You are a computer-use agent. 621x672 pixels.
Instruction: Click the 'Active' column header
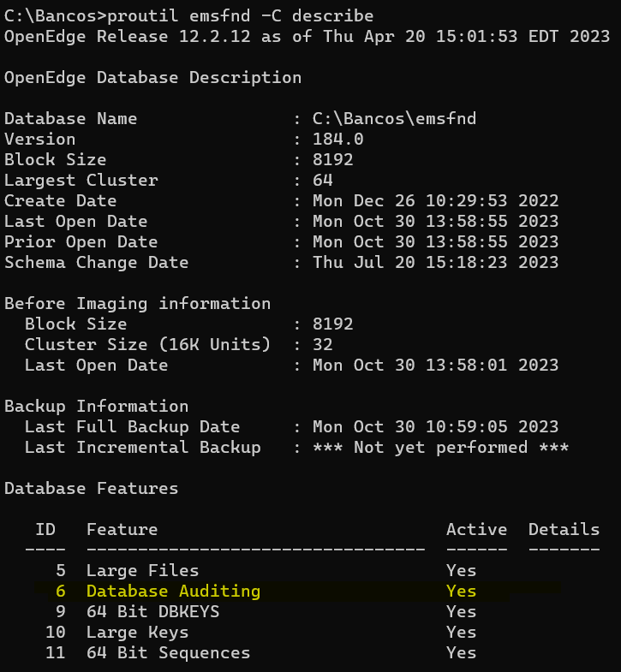pos(476,530)
